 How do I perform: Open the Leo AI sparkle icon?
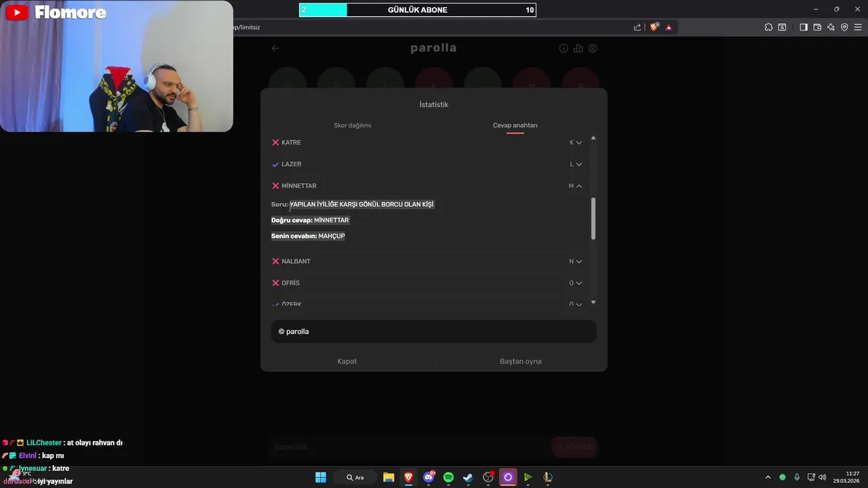831,27
